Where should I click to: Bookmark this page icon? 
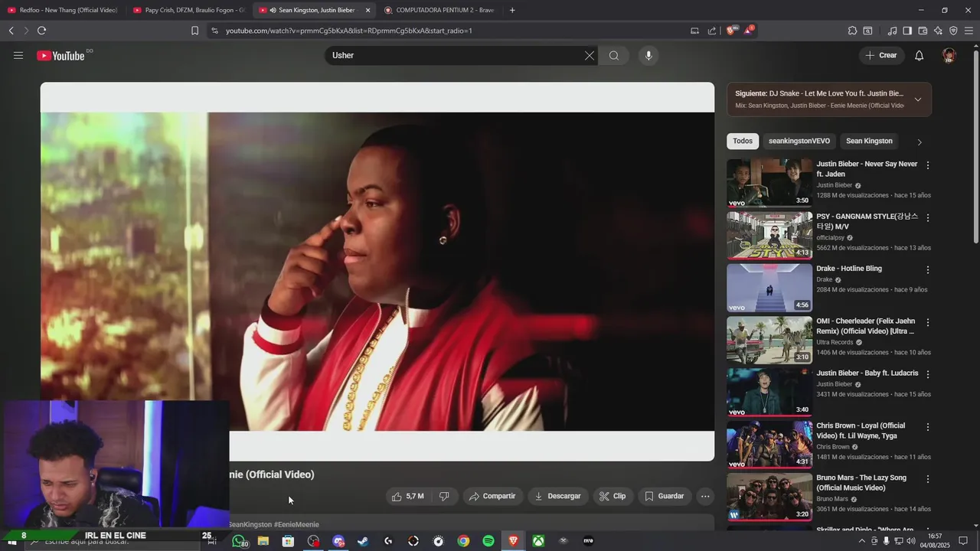tap(194, 31)
